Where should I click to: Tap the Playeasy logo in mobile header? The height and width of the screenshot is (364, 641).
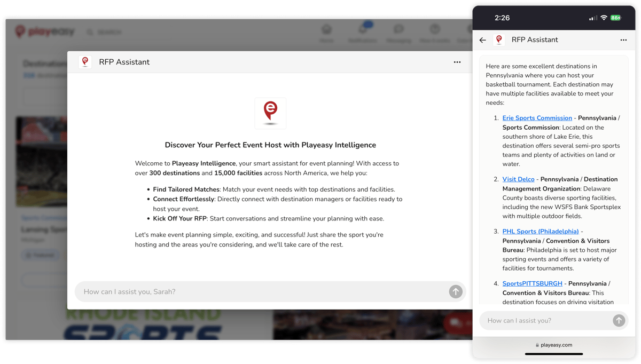(499, 39)
